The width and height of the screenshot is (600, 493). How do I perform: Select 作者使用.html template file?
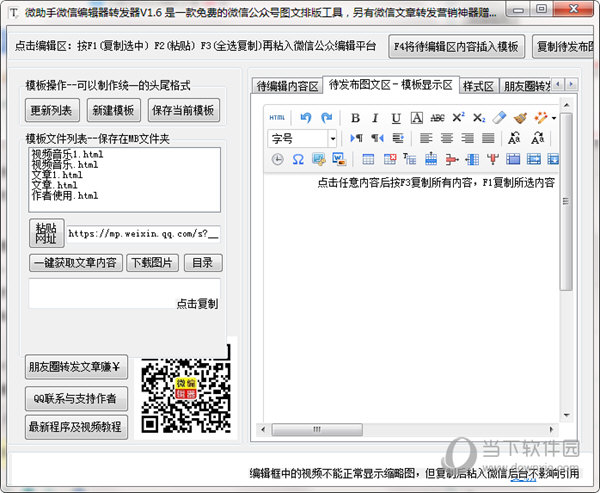tap(65, 196)
